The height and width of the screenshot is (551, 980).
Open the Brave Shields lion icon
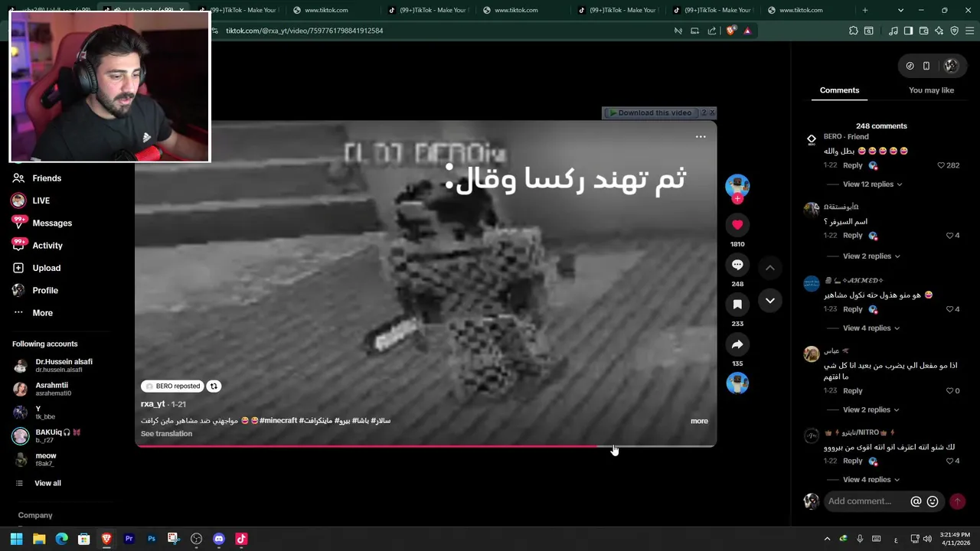[731, 31]
